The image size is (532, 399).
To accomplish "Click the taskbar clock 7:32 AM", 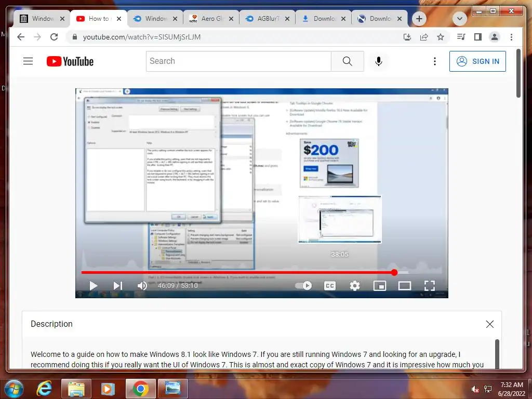I will tap(512, 385).
